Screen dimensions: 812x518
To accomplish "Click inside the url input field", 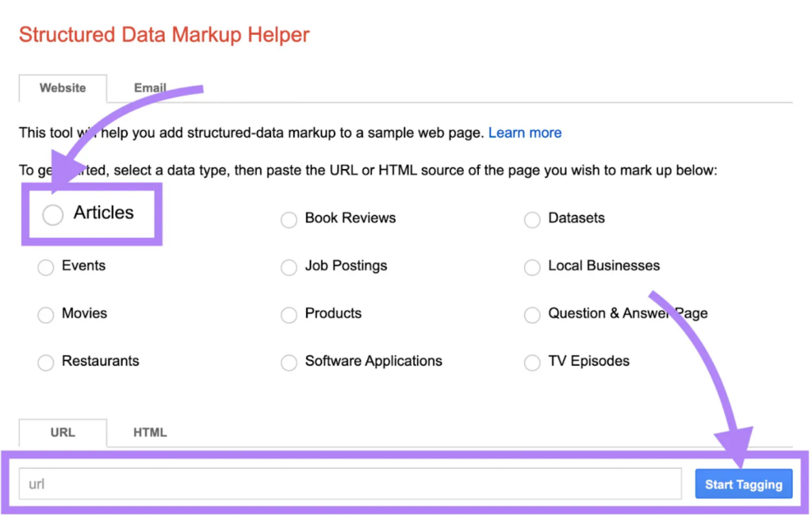I will [x=349, y=483].
